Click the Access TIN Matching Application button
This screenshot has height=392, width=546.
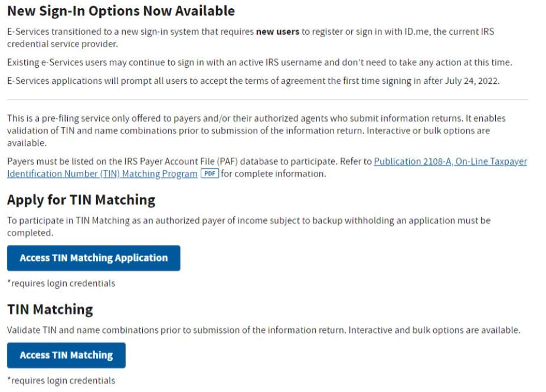click(93, 257)
